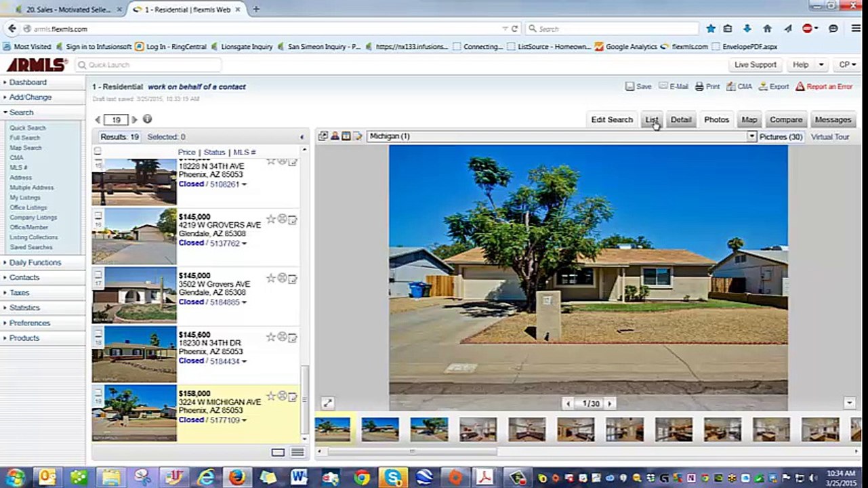Viewport: 868px width, 488px height.
Task: Switch to the List tab
Action: [x=651, y=119]
